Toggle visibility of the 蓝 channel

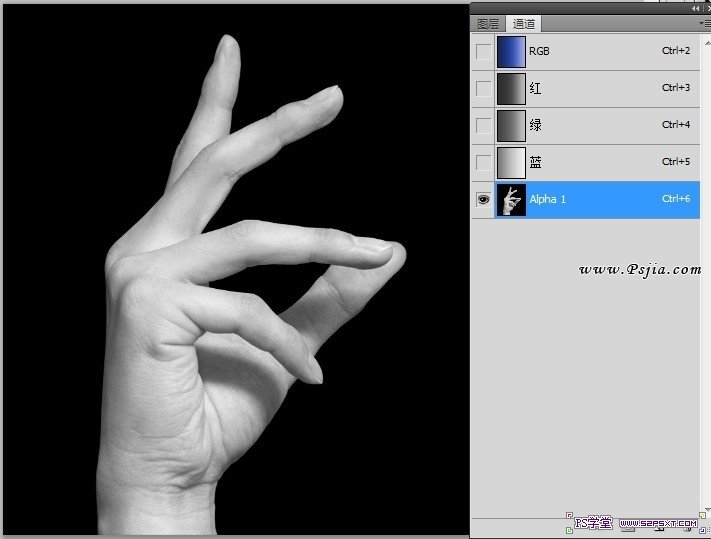click(x=483, y=163)
